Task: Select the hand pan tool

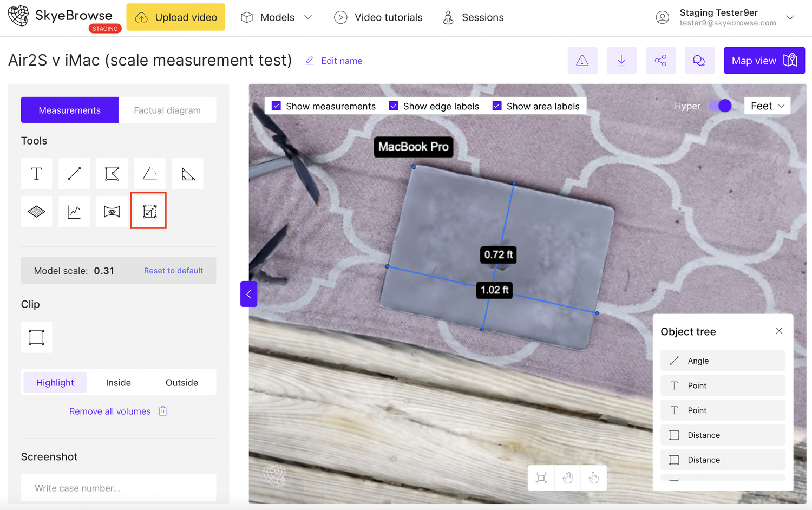Action: [567, 478]
